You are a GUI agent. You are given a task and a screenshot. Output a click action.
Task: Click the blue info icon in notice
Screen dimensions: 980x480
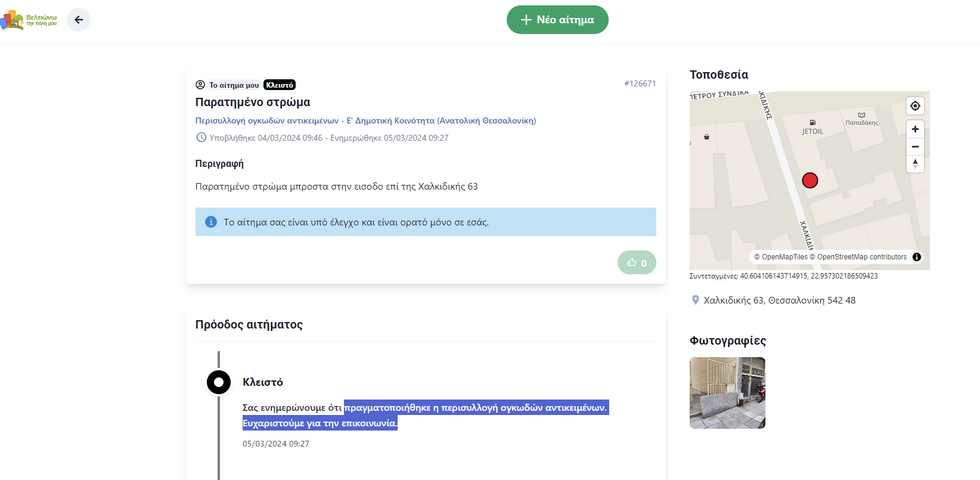click(x=211, y=222)
